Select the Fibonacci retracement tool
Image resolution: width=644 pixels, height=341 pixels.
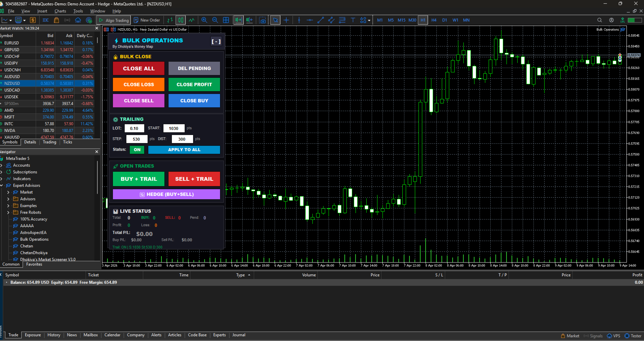(x=342, y=20)
